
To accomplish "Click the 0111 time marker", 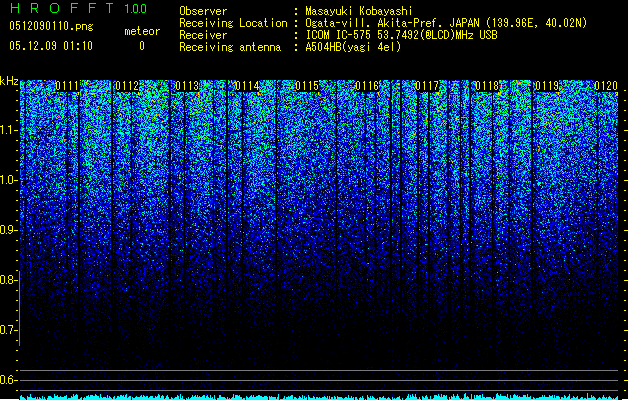I will click(67, 86).
